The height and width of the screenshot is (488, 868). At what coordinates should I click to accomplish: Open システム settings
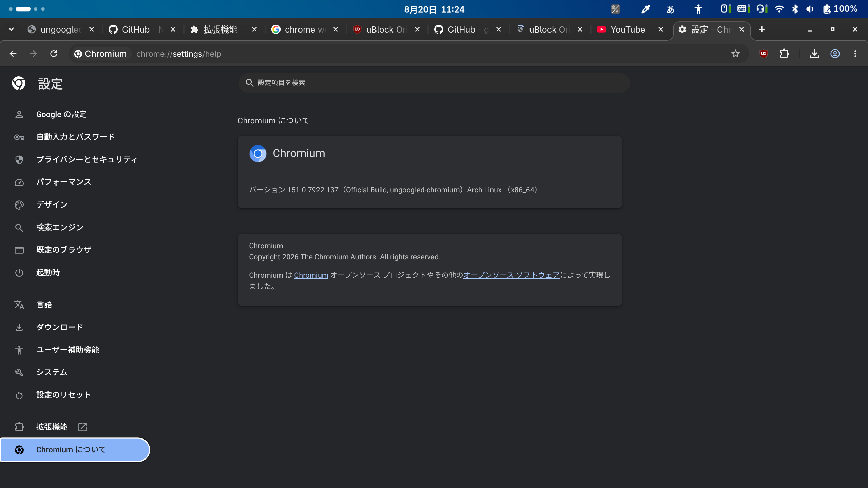pos(75,372)
